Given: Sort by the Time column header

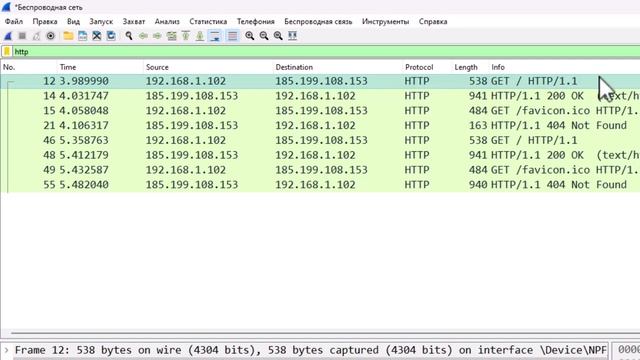Looking at the screenshot, I should (x=100, y=67).
